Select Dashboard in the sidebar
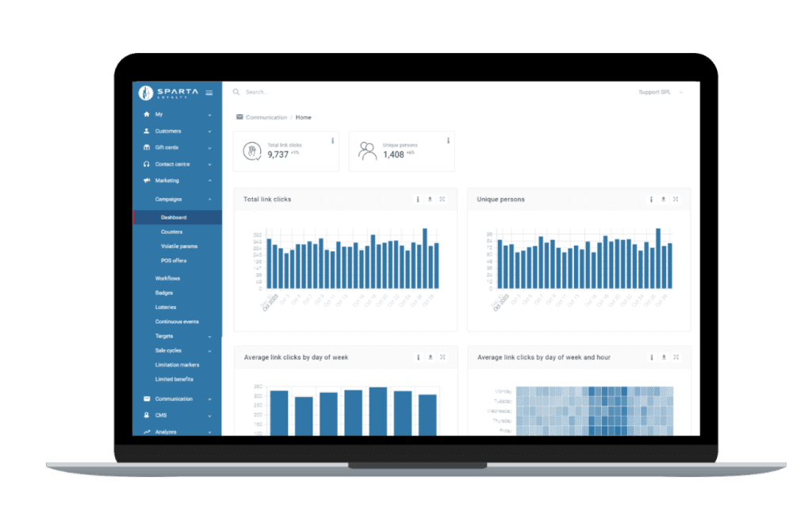 (x=177, y=217)
